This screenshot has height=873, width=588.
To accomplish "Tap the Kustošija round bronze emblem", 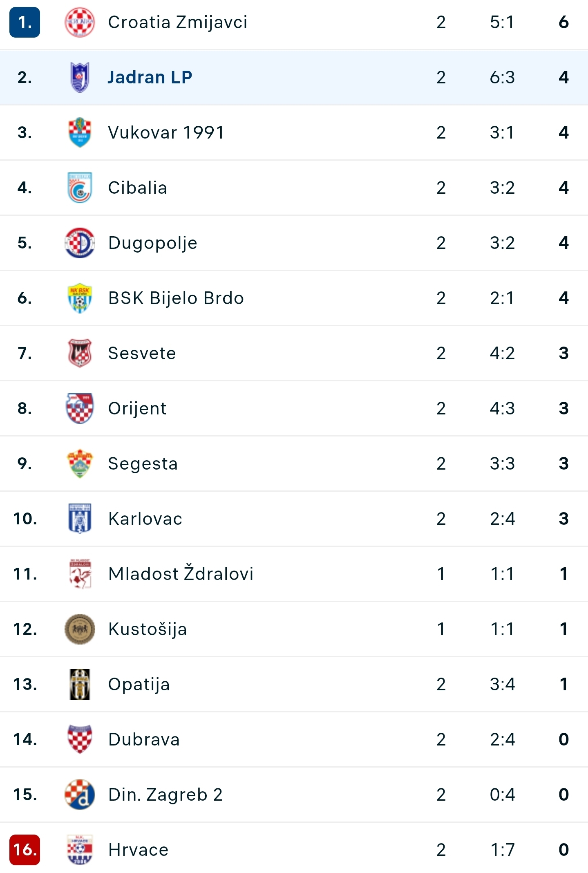I will click(80, 629).
